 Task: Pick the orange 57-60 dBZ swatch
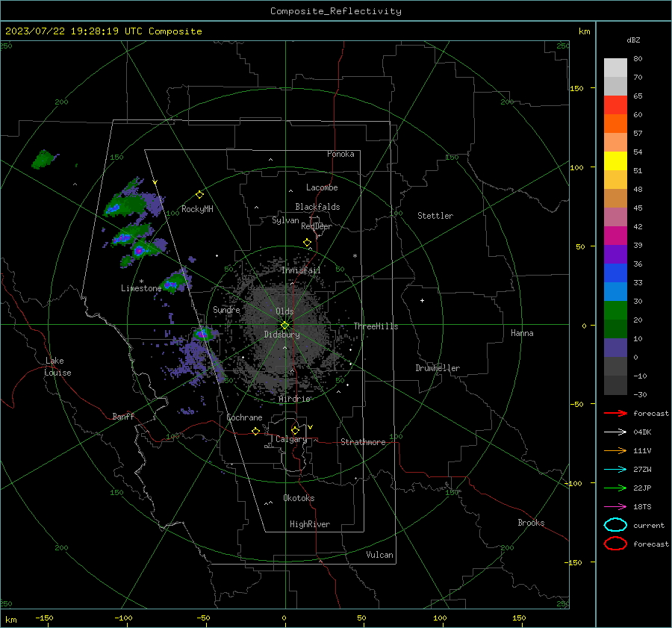coord(615,124)
